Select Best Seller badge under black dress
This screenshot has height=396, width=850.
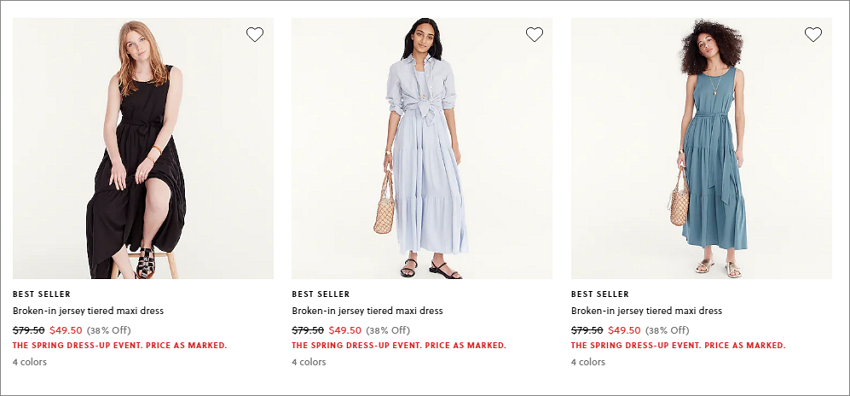[x=42, y=294]
